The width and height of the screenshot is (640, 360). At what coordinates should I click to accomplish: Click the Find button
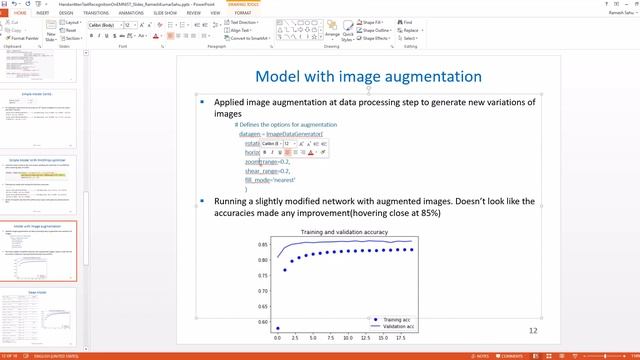point(405,22)
